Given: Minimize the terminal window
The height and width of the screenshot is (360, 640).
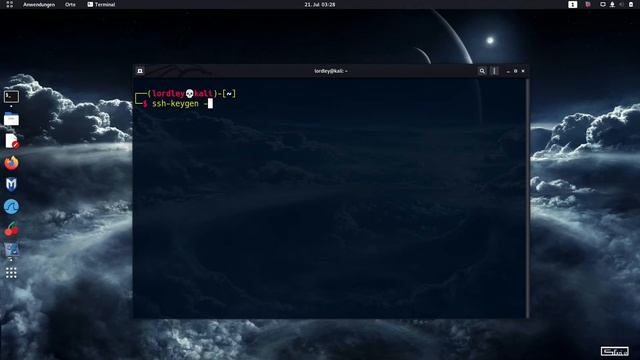Looking at the screenshot, I should (508, 71).
